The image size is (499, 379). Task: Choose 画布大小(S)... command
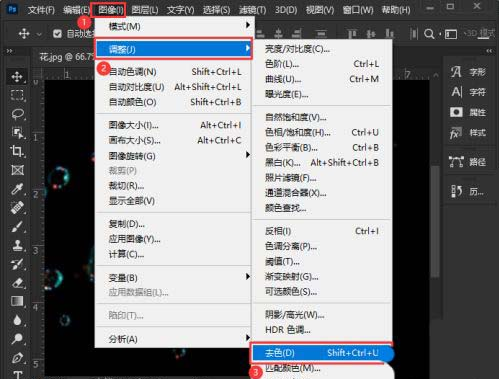[173, 140]
